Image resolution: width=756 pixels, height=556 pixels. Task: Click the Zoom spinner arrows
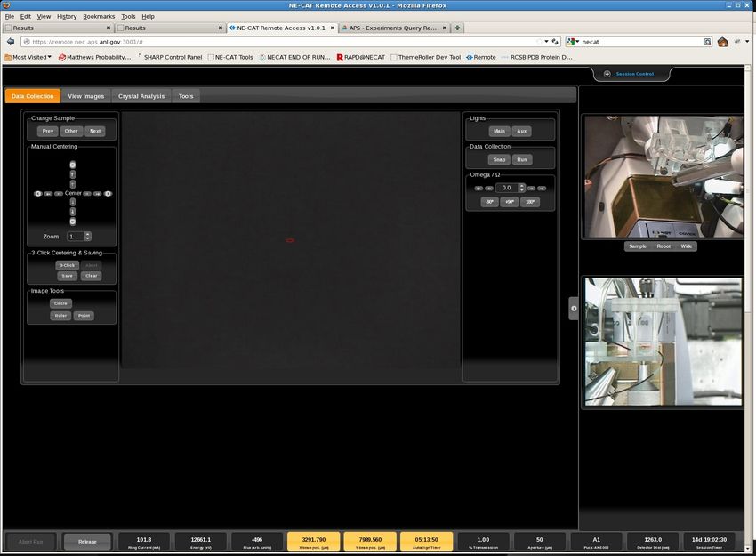tap(88, 237)
